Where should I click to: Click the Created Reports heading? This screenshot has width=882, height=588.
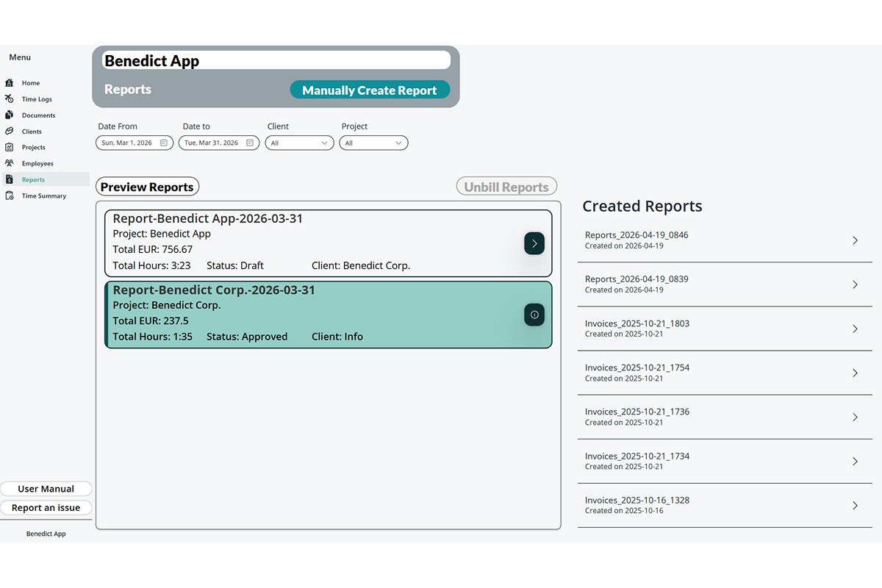point(642,207)
